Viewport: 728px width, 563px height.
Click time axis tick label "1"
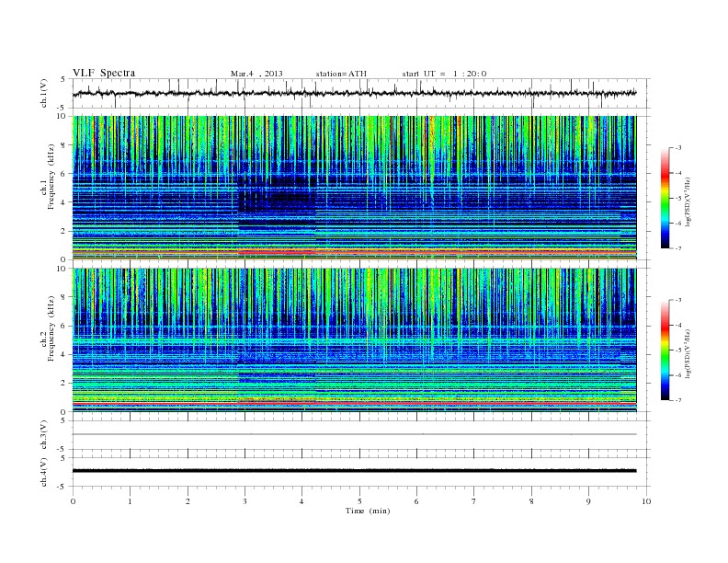click(x=130, y=501)
